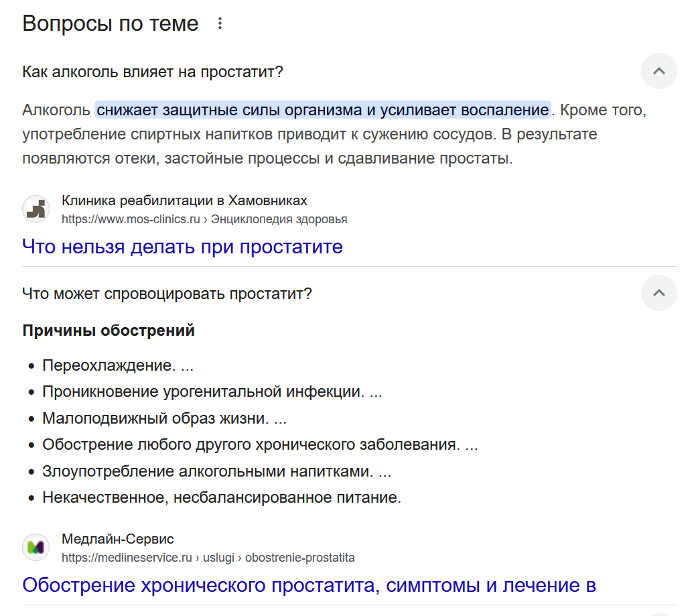Open the three-dot menu beside Вопросы по теме
The width and height of the screenshot is (694, 616).
tap(220, 23)
